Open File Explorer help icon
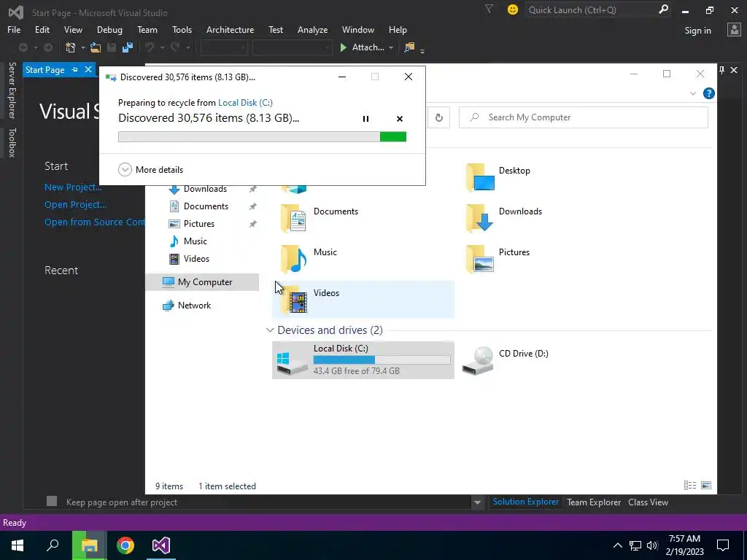747x560 pixels. tap(708, 93)
